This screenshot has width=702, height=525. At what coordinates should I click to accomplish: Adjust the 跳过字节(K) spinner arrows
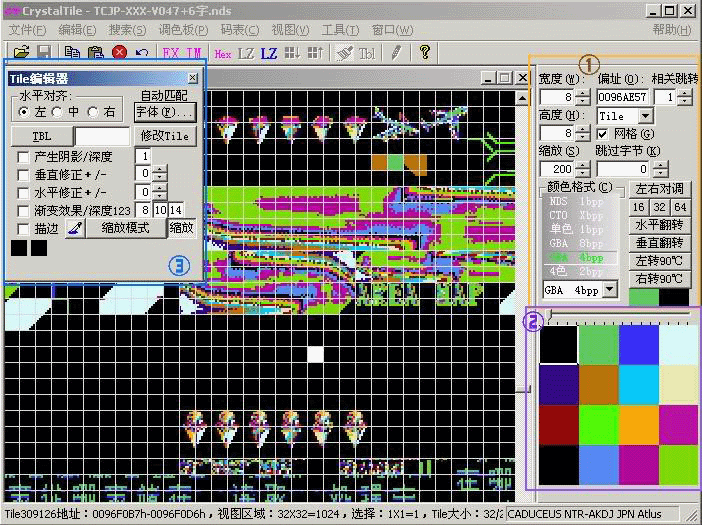click(660, 169)
